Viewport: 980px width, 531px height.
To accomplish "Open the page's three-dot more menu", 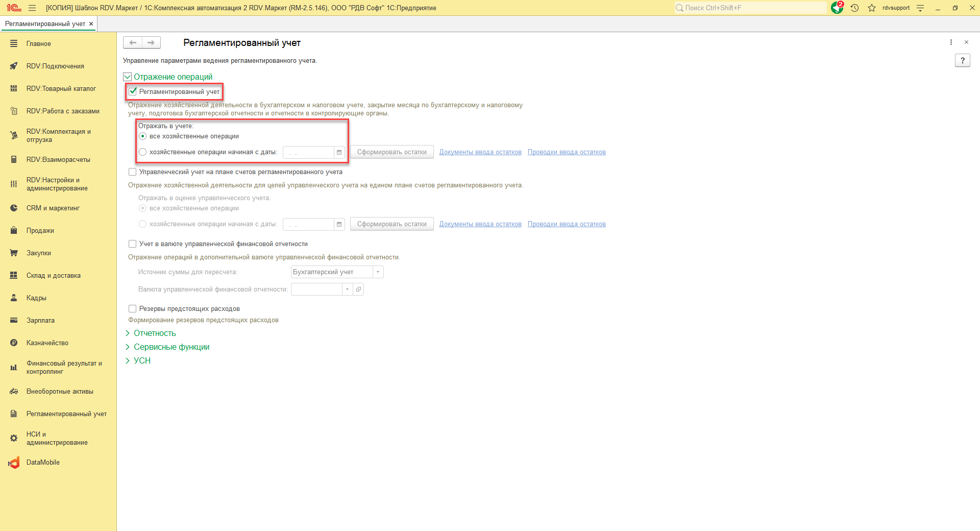I will coord(951,42).
